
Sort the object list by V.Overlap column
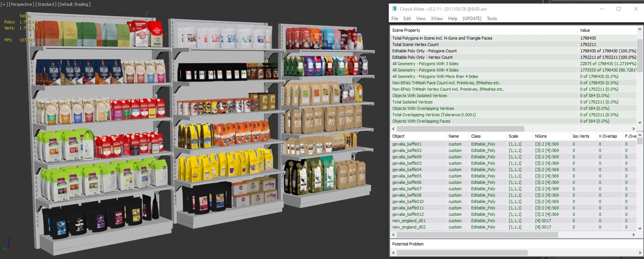point(609,136)
